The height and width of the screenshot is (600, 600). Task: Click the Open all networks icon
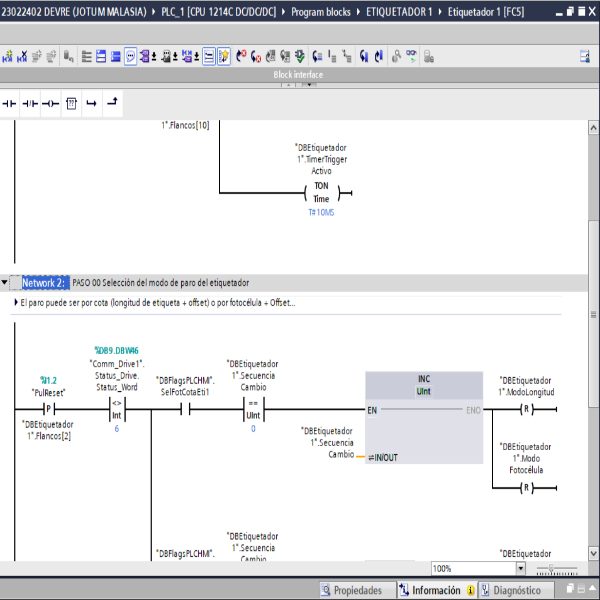(x=101, y=57)
